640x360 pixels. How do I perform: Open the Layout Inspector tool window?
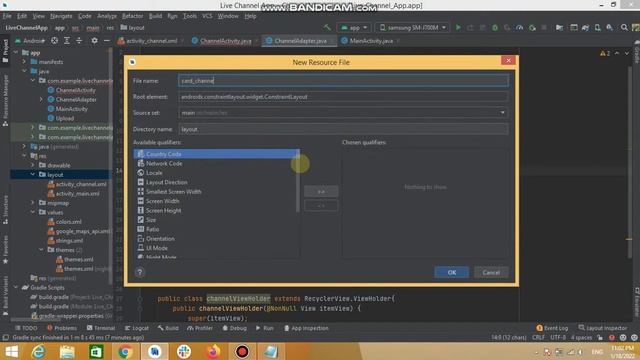pos(602,328)
